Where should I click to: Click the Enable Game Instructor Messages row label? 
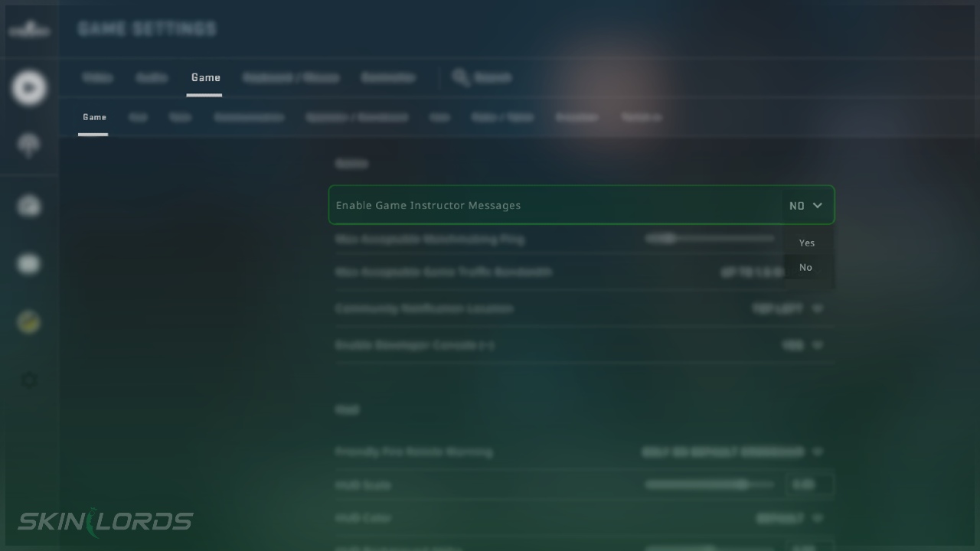[x=428, y=205]
